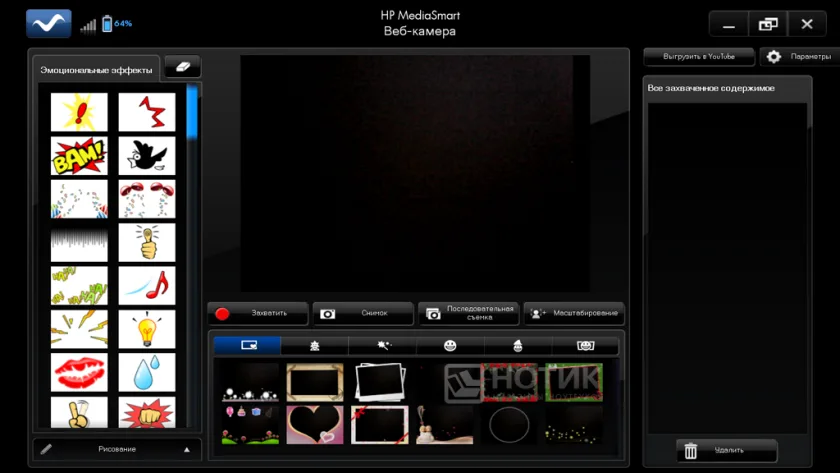Choose the green HAHA laughter effect
This screenshot has height=473, width=840.
coord(79,286)
